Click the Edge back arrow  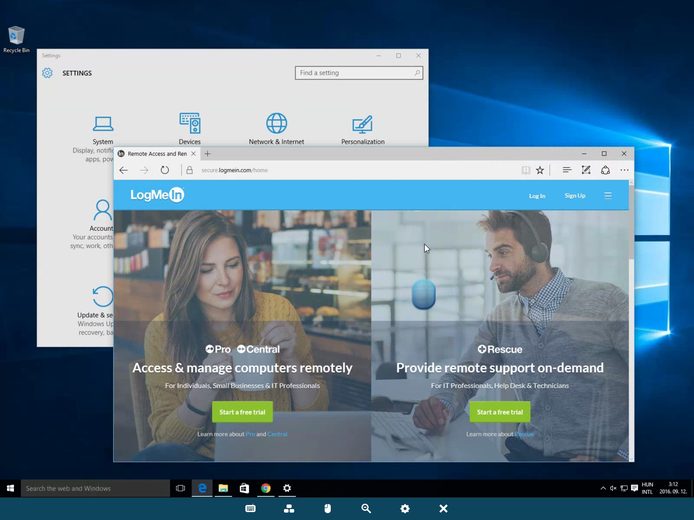coord(123,170)
